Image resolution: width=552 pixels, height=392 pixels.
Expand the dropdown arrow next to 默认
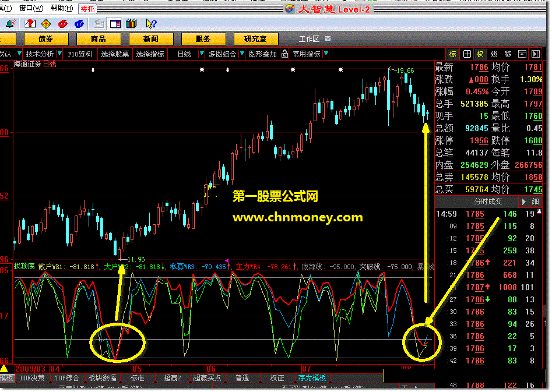tap(19, 54)
